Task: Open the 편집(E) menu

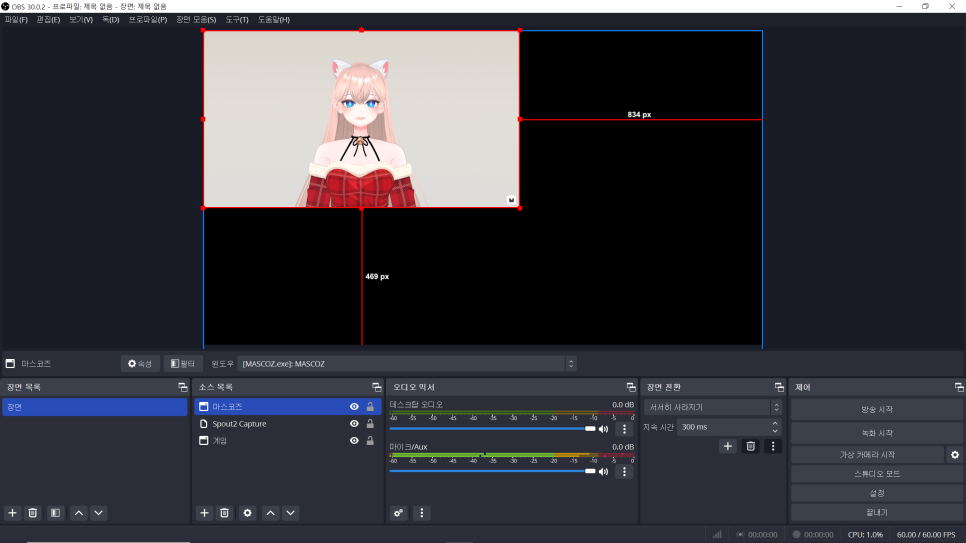Action: click(x=48, y=20)
